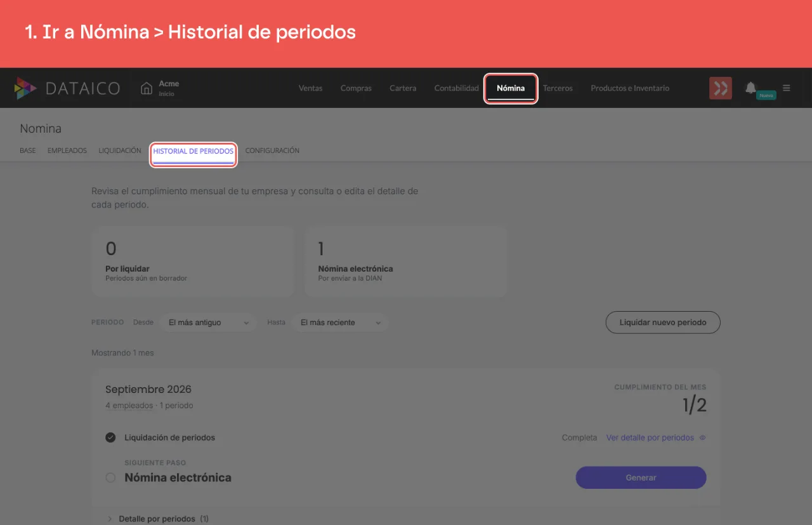Open the Nómina menu
Screen dimensions: 812x525
click(x=511, y=88)
